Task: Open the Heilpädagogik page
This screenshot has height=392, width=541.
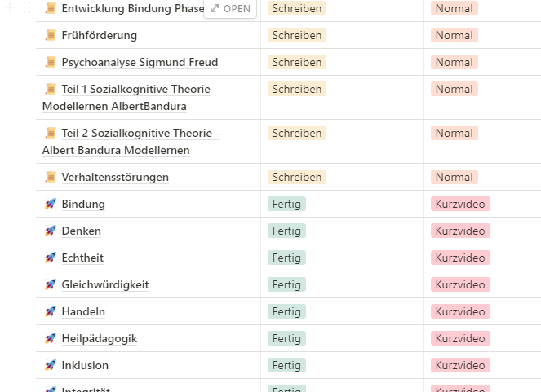Action: (99, 338)
